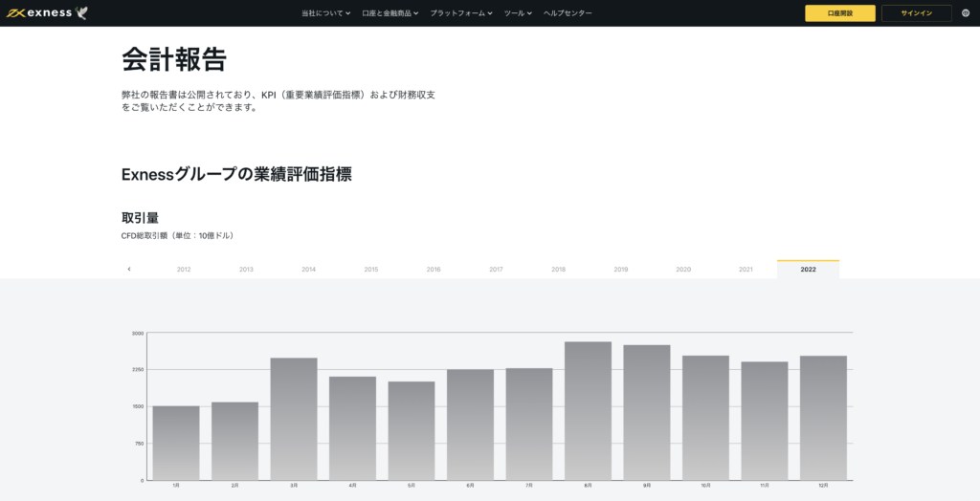
Task: Select the 2021 year tab
Action: pyautogui.click(x=746, y=270)
